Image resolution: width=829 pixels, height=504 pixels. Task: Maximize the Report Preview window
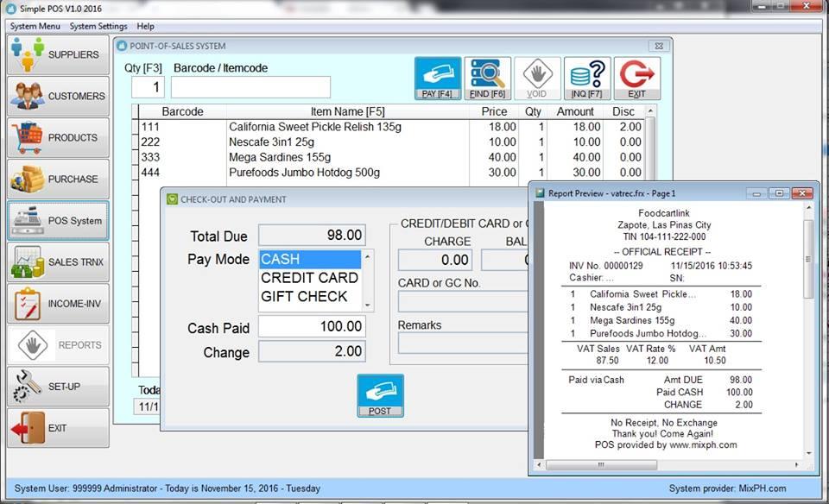click(779, 193)
